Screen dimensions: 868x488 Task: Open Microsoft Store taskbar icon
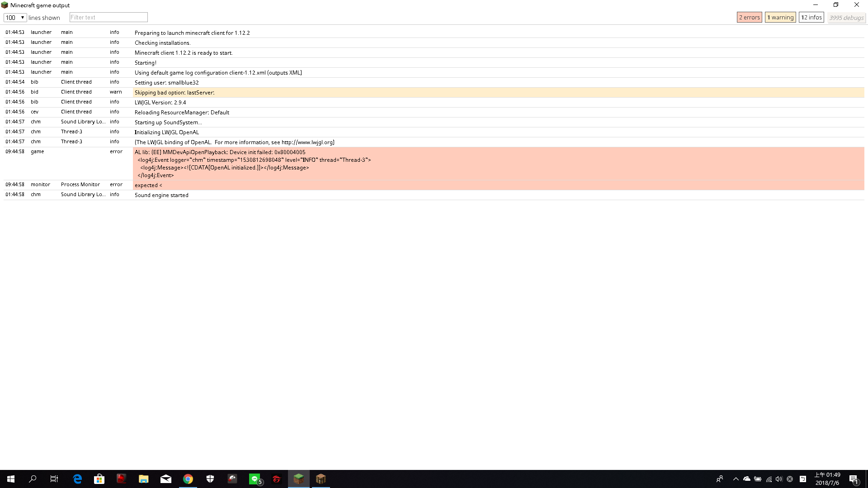[x=99, y=479]
